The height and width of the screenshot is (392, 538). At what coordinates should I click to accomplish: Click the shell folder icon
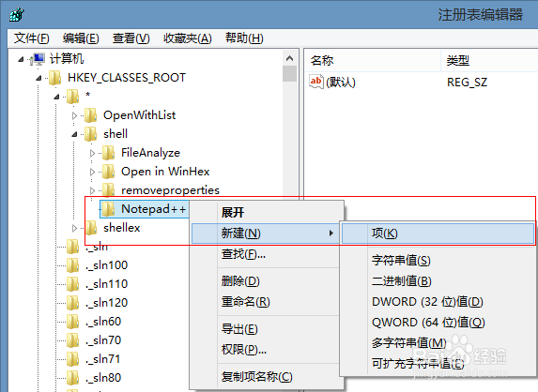click(x=90, y=134)
